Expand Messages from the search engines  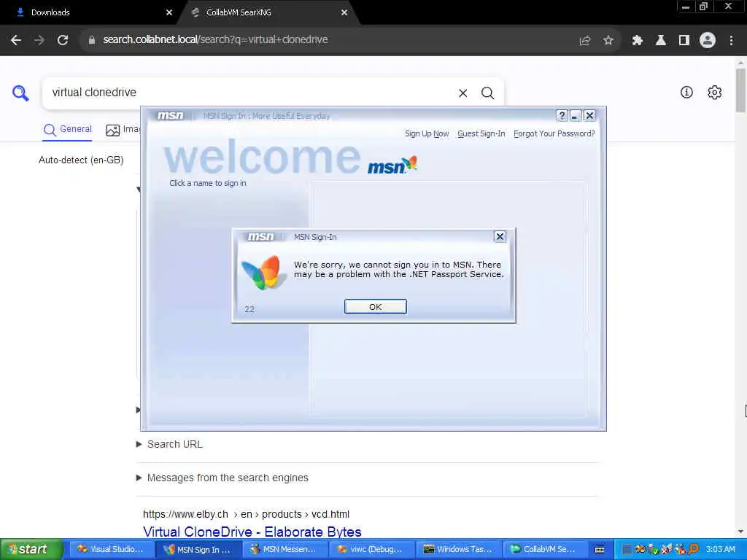pyautogui.click(x=222, y=478)
